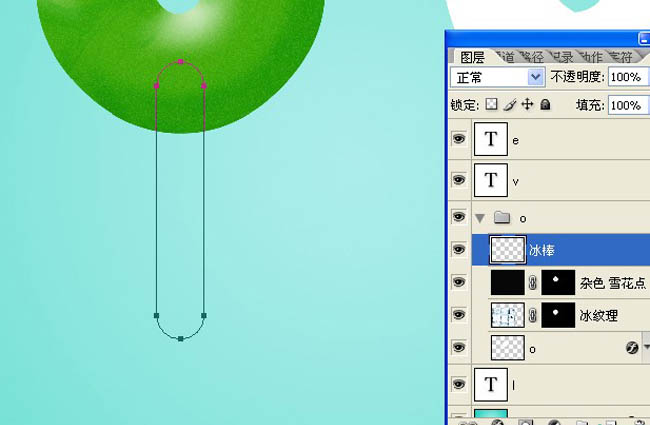Click the lock transparent pixels icon
The width and height of the screenshot is (650, 425).
tap(491, 104)
